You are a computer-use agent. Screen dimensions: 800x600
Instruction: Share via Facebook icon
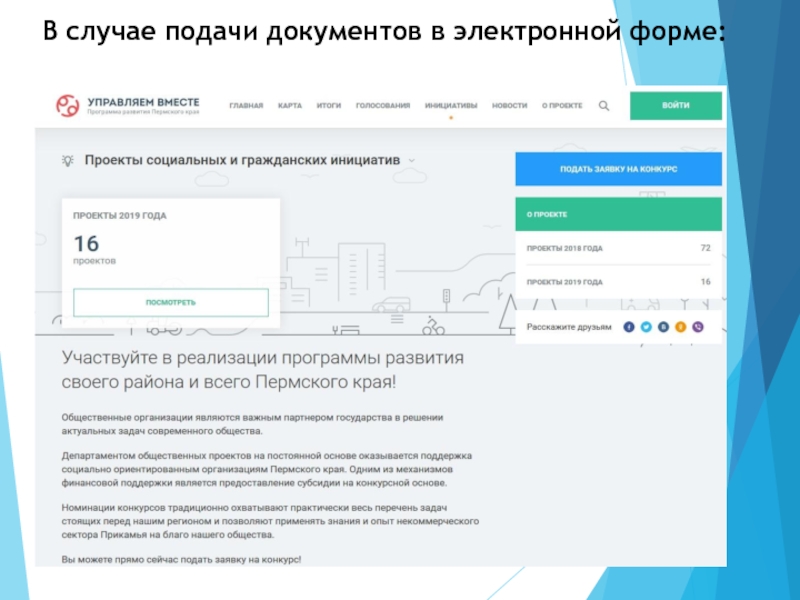tap(629, 327)
